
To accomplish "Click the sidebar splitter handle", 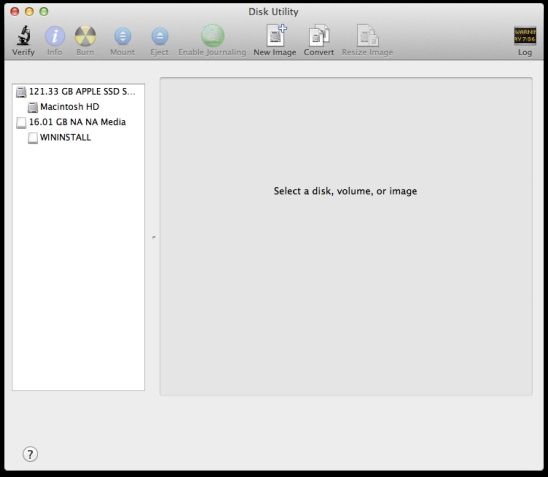I will 154,237.
